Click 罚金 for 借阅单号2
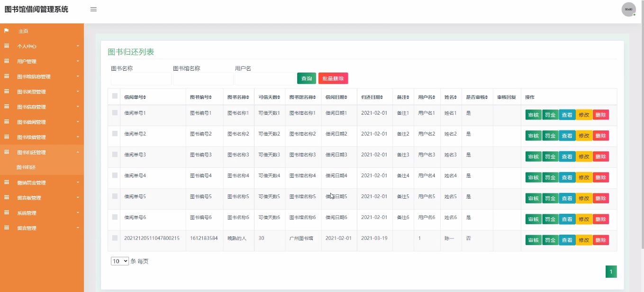Image resolution: width=644 pixels, height=292 pixels. [x=550, y=136]
